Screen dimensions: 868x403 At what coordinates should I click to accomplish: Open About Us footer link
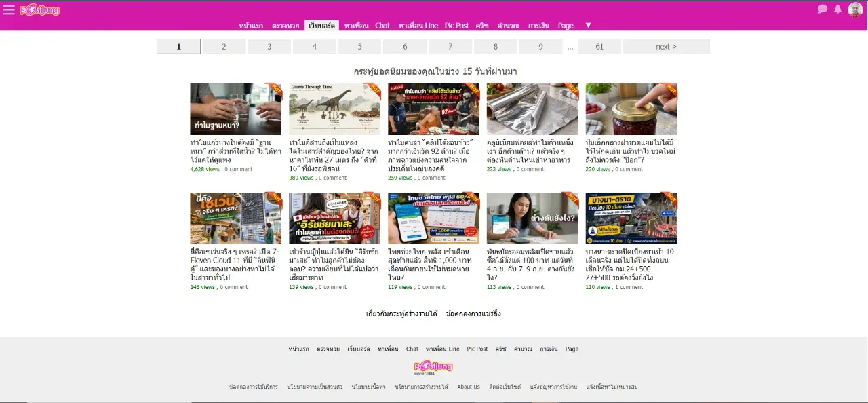tap(469, 387)
